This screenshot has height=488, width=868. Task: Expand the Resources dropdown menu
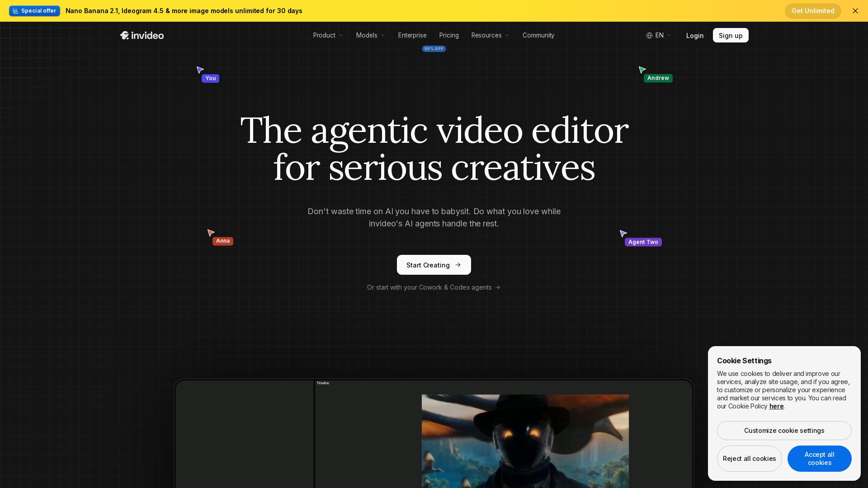click(x=490, y=35)
